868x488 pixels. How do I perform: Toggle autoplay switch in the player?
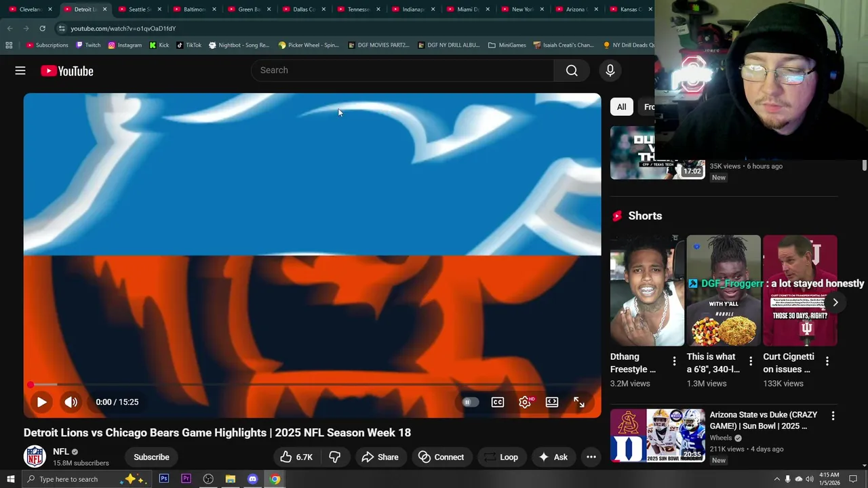coord(470,402)
